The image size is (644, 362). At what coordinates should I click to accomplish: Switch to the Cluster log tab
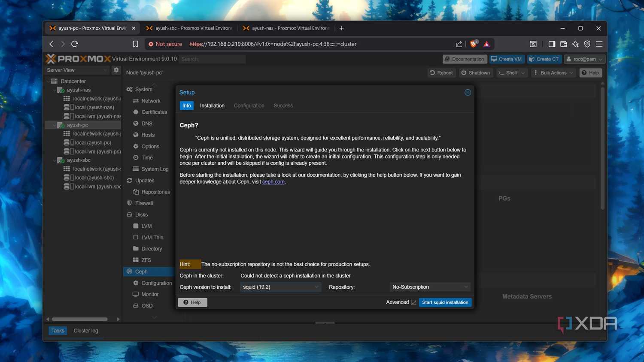pos(86,331)
